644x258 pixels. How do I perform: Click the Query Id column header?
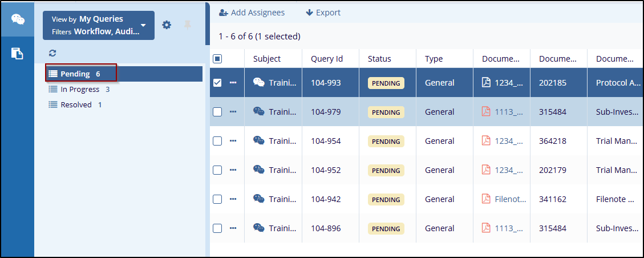point(327,59)
